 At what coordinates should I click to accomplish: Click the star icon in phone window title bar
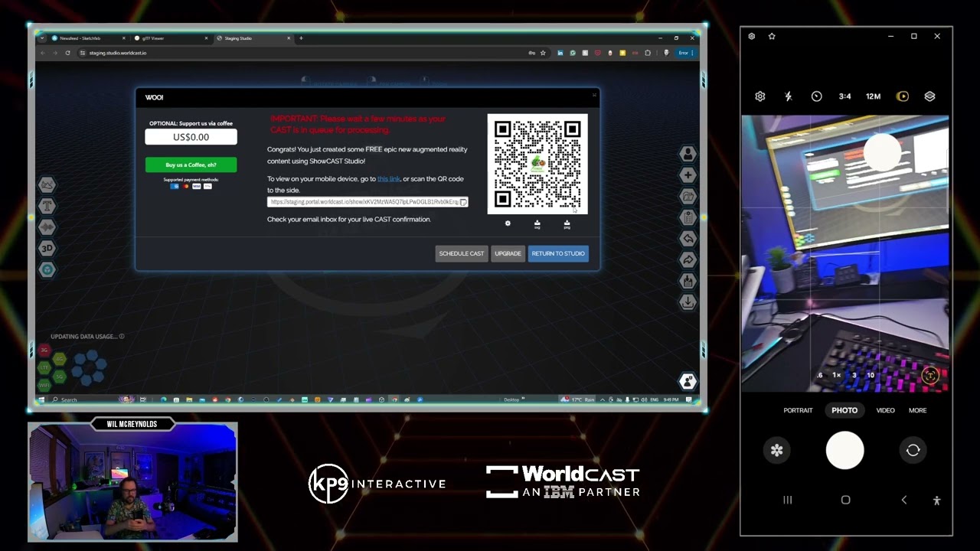tap(772, 36)
